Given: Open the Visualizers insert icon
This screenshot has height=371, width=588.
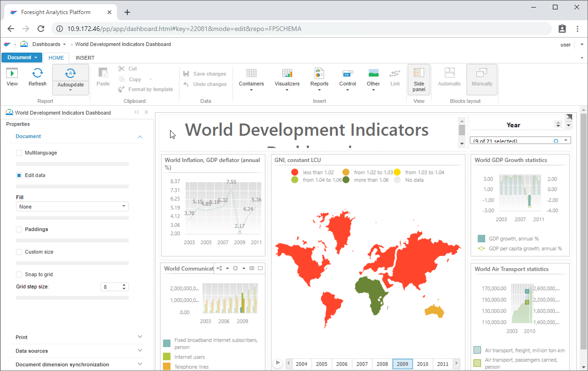Looking at the screenshot, I should 287,73.
